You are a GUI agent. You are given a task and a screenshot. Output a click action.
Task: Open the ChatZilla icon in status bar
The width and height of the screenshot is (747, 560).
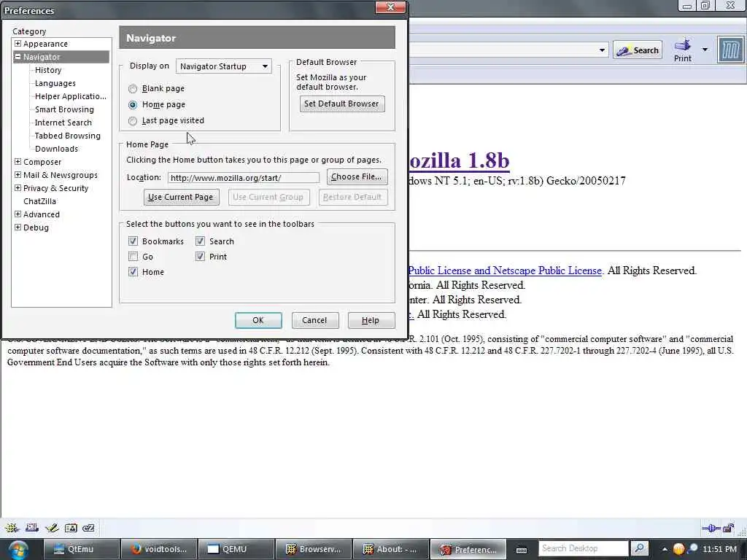(88, 528)
